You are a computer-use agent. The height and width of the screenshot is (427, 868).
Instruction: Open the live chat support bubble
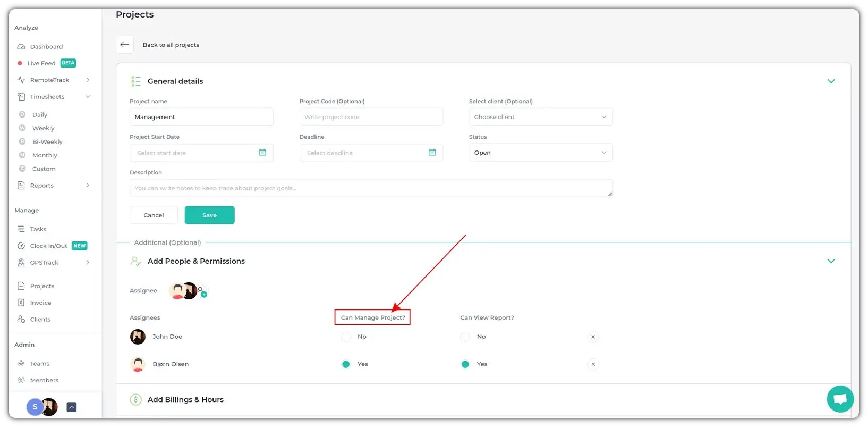(x=840, y=399)
